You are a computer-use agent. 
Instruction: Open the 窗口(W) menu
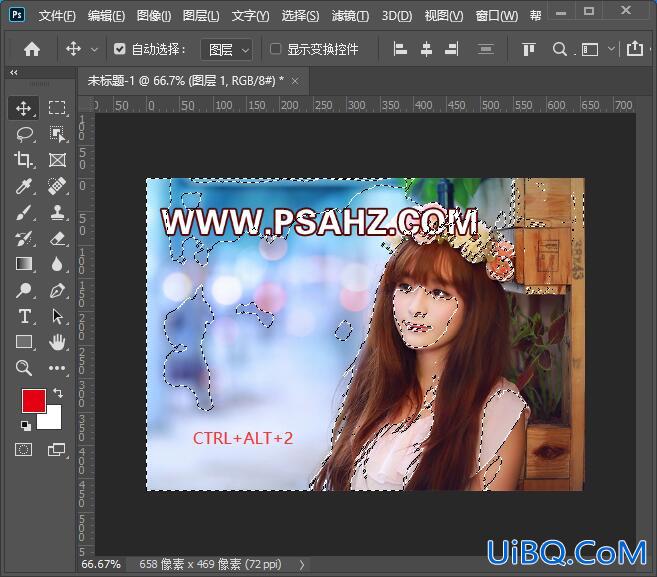coord(497,16)
